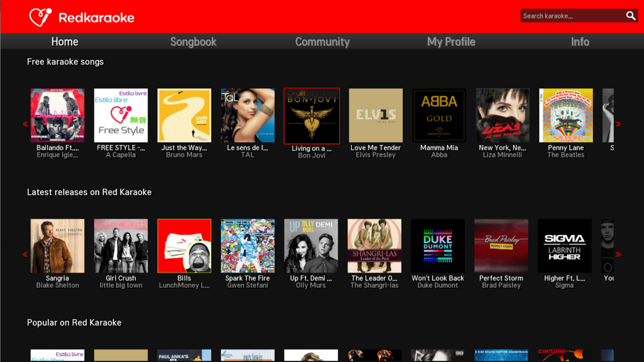Click the Redkaraoke heart logo
Viewport: 644px width, 362px height.
pyautogui.click(x=40, y=17)
